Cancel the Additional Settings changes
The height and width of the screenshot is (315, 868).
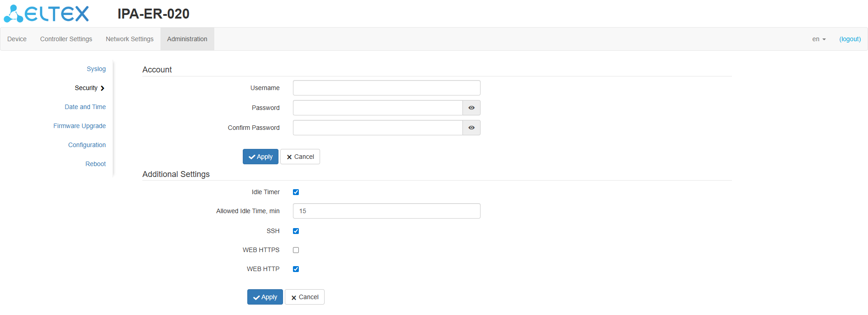point(305,297)
